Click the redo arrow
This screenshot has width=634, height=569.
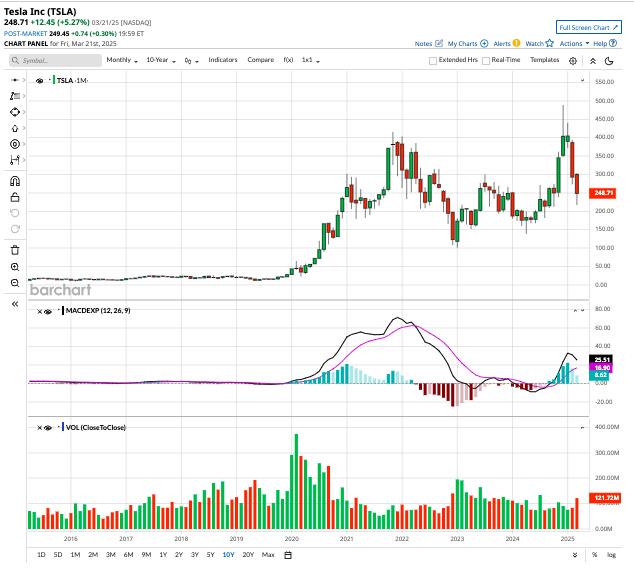(15, 229)
